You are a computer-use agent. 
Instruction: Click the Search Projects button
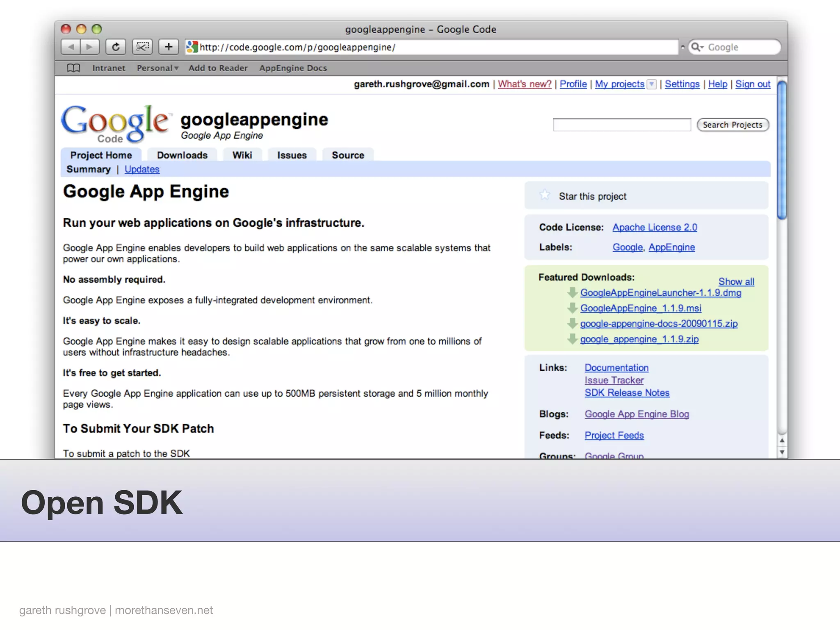tap(733, 125)
